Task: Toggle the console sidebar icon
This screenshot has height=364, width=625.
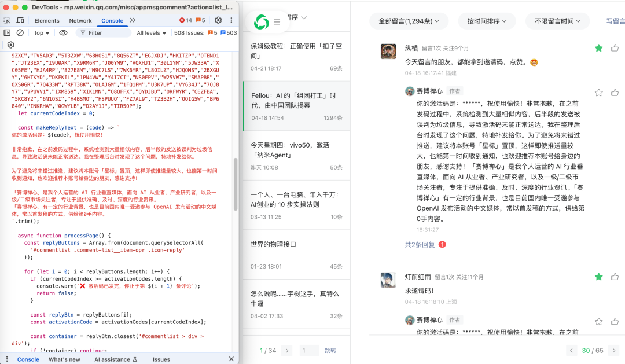Action: click(x=7, y=32)
